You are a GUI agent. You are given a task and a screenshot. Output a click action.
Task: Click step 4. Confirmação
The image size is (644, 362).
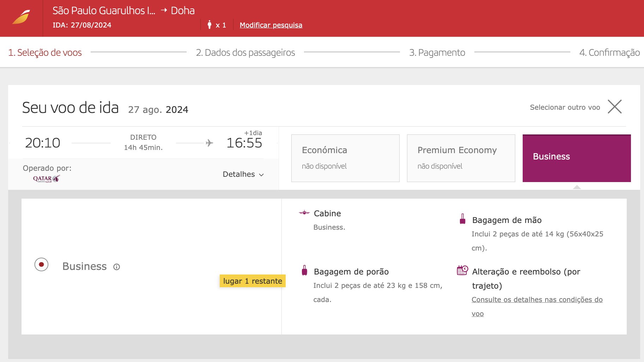point(609,53)
